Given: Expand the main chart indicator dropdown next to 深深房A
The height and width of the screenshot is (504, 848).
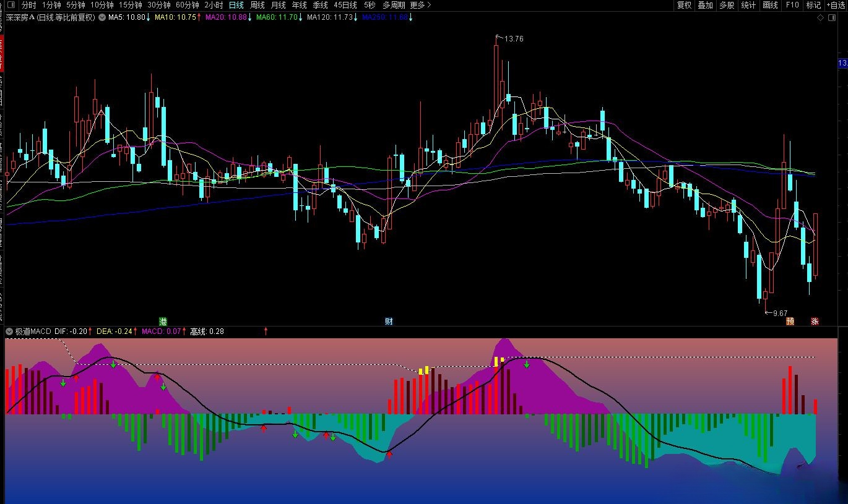Looking at the screenshot, I should [x=102, y=18].
